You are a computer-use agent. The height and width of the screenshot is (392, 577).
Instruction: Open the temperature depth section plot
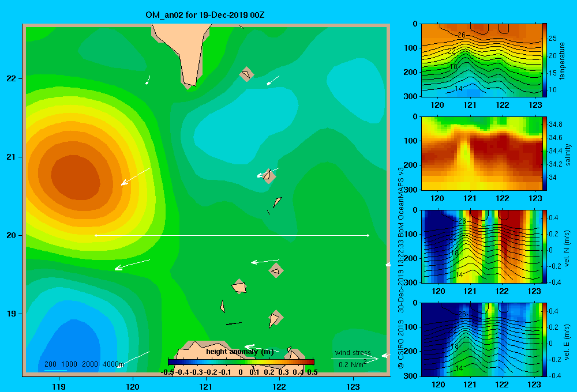(482, 61)
